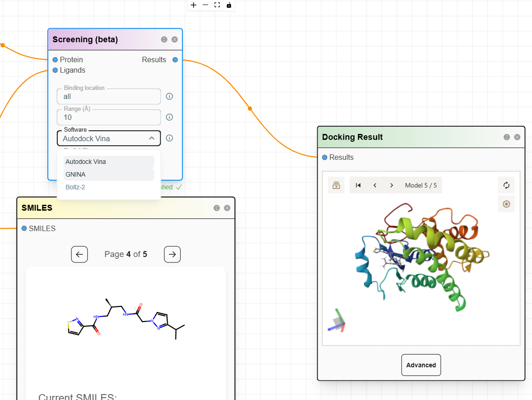This screenshot has height=400, width=532.
Task: Toggle the canvas interactivity lock
Action: pos(229,5)
